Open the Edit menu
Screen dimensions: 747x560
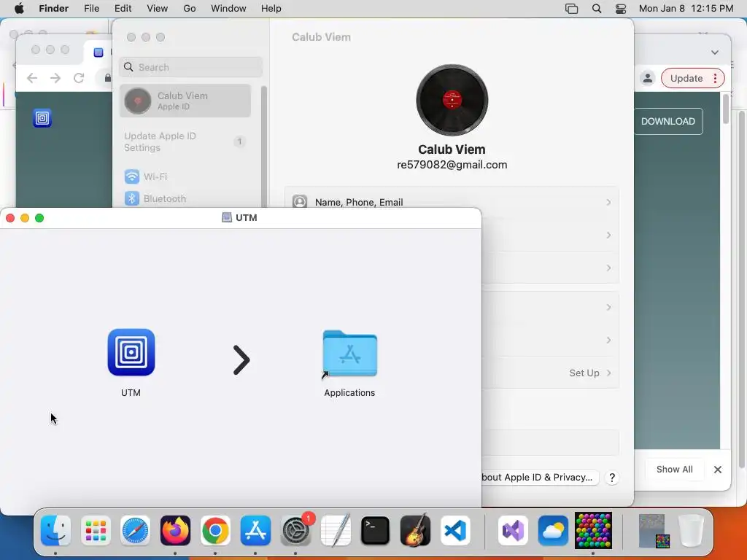pos(123,9)
